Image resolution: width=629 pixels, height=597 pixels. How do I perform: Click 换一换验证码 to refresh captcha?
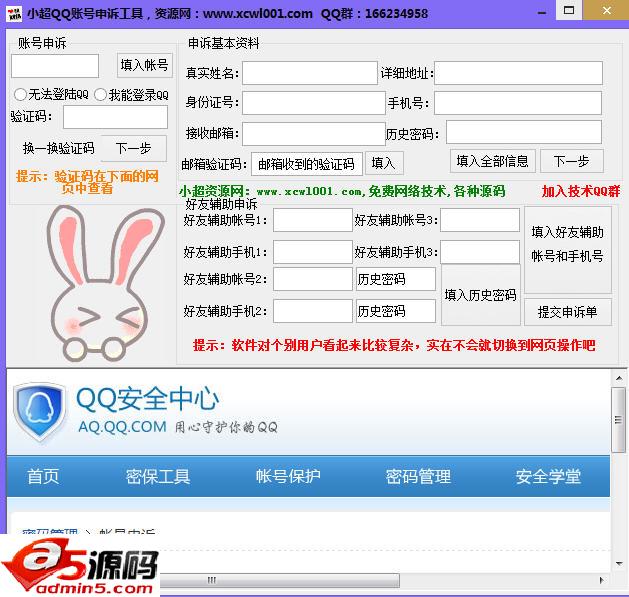[x=59, y=148]
